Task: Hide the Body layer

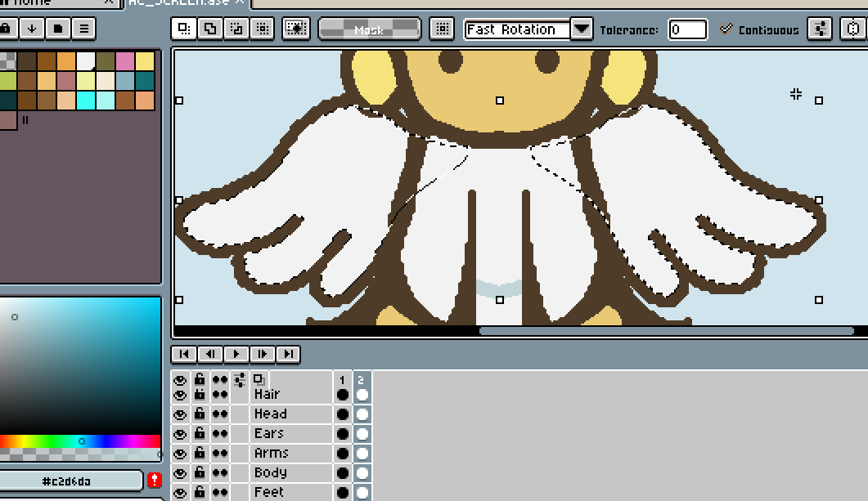Action: tap(179, 473)
